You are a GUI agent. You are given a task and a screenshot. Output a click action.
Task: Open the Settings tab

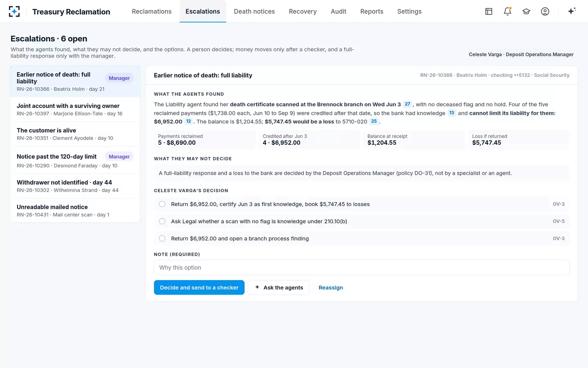tap(409, 11)
